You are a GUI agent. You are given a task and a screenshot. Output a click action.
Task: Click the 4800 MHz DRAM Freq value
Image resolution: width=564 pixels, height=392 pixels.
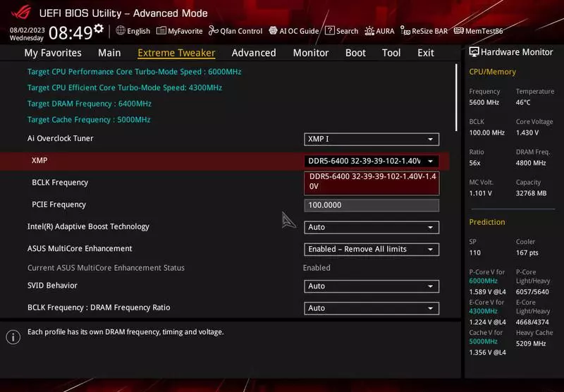click(531, 163)
